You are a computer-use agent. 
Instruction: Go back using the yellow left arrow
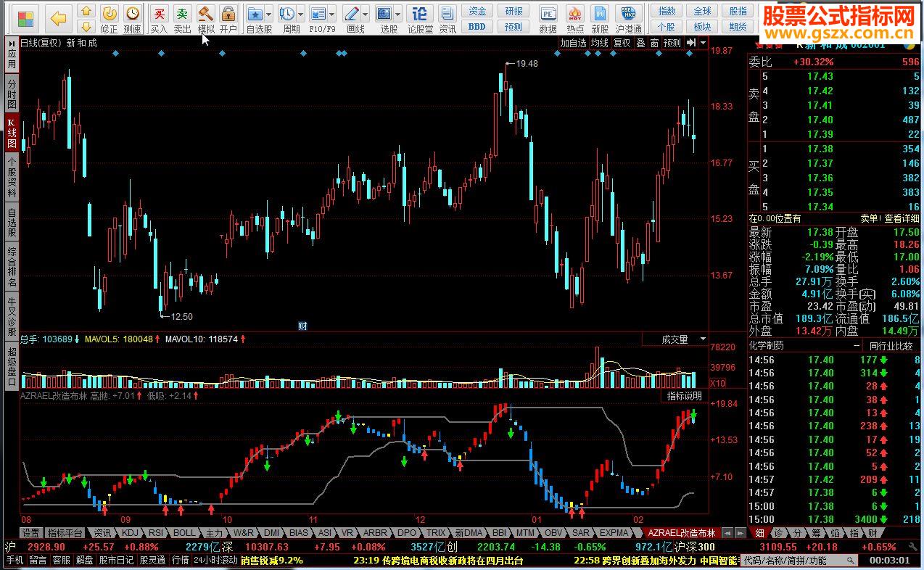click(58, 18)
